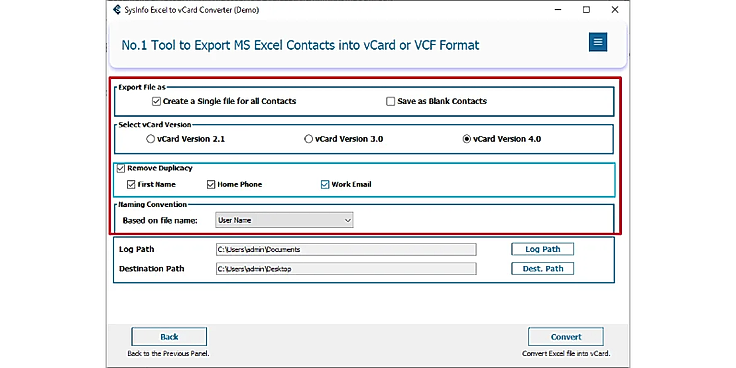The image size is (736, 368).
Task: Uncheck the Work Email checkbox
Action: click(325, 184)
